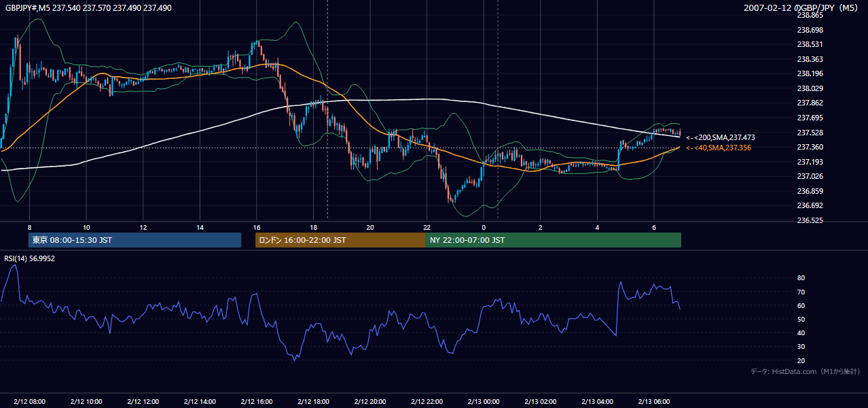Image resolution: width=868 pixels, height=408 pixels.
Task: Click the '2007-02-12 のGBP/JPY (M5)' header label
Action: point(802,7)
